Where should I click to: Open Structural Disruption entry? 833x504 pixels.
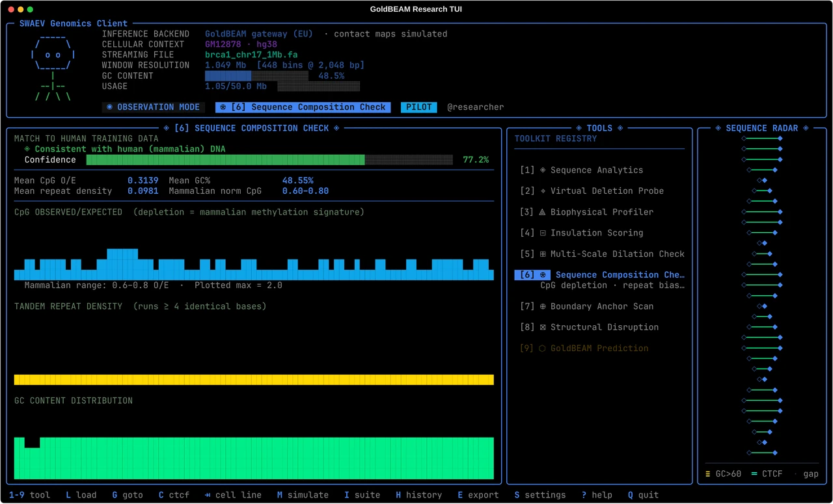tap(589, 327)
